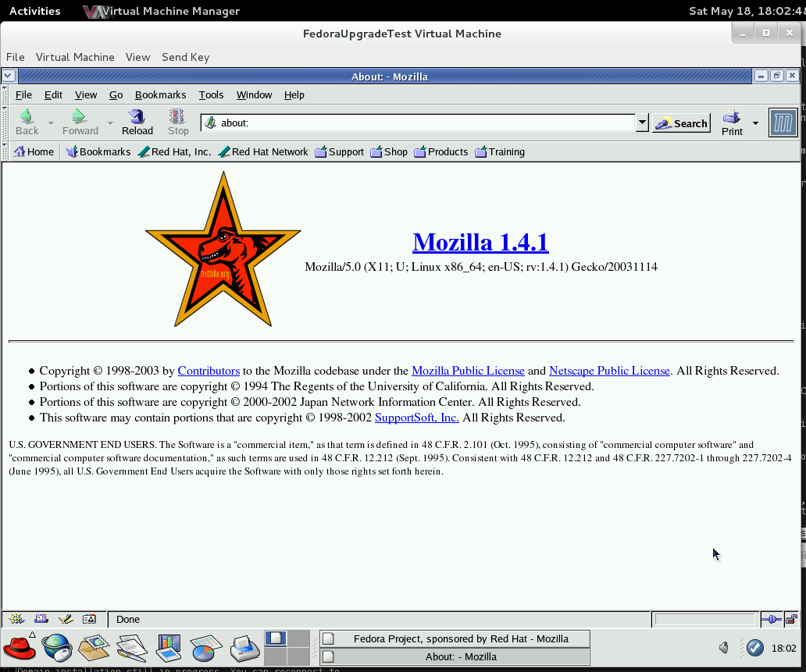Switch to second workspace in pager
The image size is (806, 672).
(298, 638)
